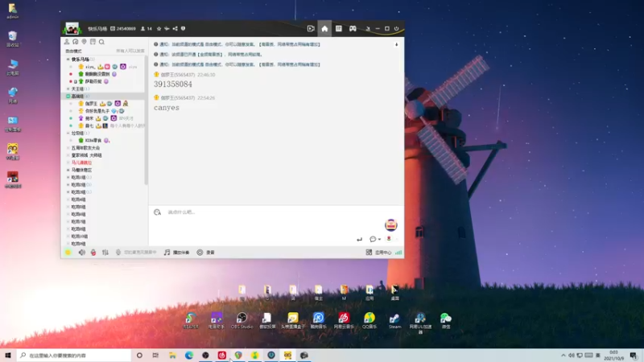Viewport: 644px width, 362px height.
Task: Toggle the recording button in bottom bar
Action: tap(200, 252)
